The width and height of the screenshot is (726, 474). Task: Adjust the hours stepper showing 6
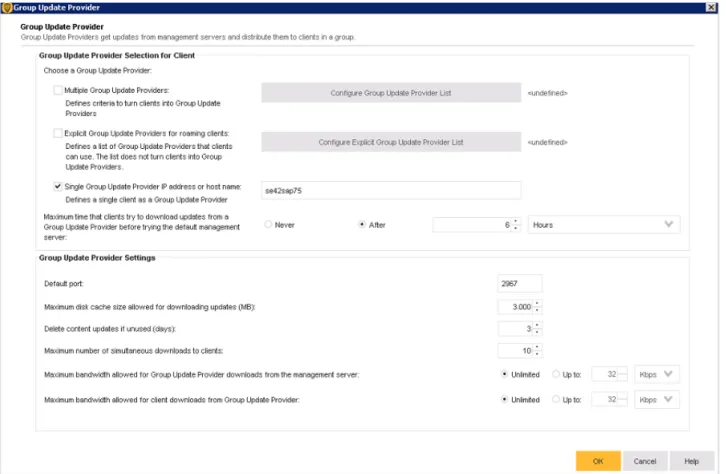tap(516, 225)
